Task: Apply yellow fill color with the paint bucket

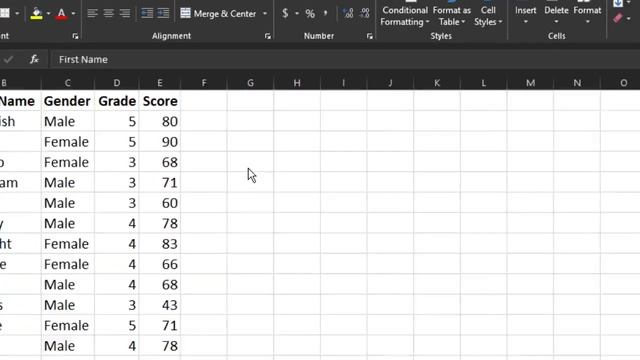Action: [x=36, y=13]
